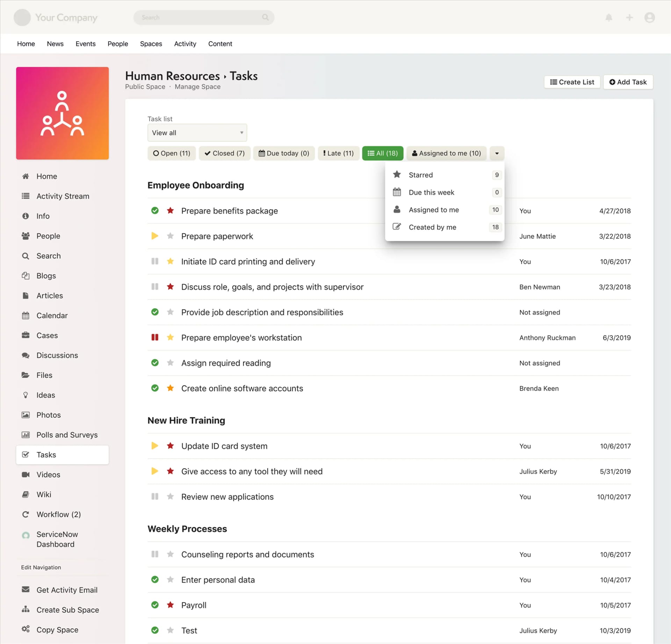Open the News menu item
This screenshot has width=671, height=644.
(x=55, y=43)
